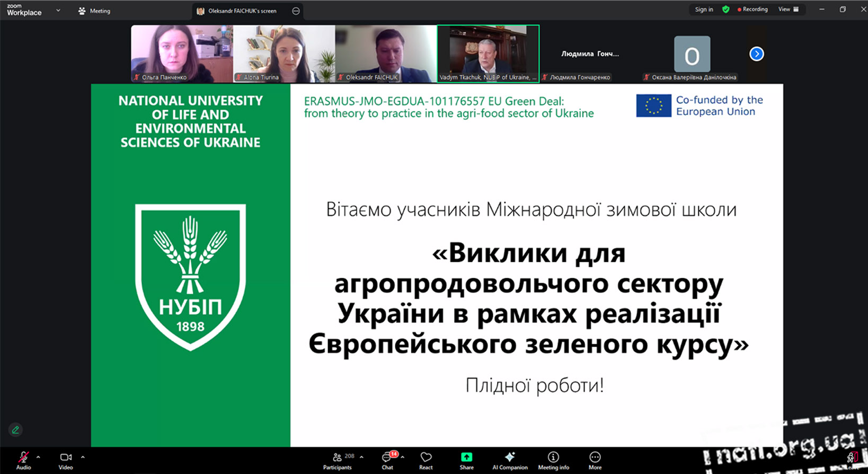Show next participants with the blue arrow

(756, 54)
